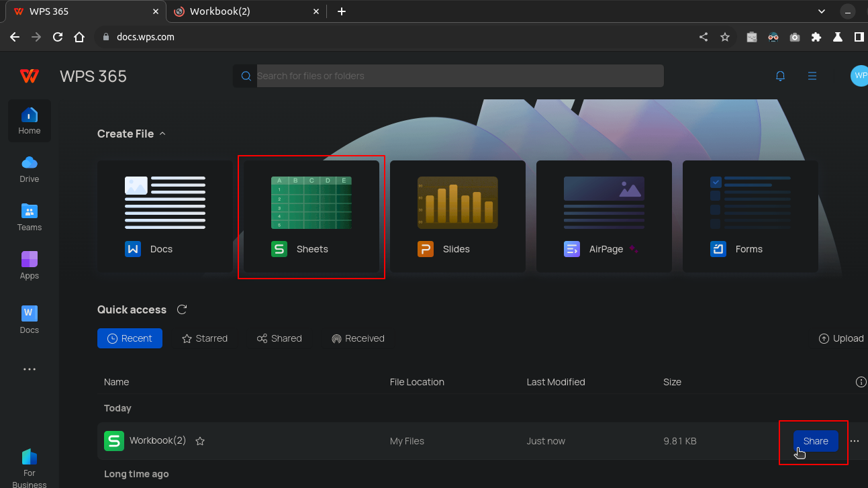Open a new browser tab
The width and height of the screenshot is (868, 488).
(342, 11)
